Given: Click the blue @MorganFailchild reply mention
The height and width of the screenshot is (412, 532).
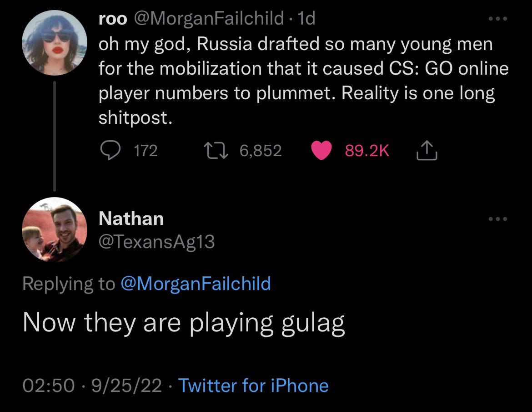Looking at the screenshot, I should point(196,283).
